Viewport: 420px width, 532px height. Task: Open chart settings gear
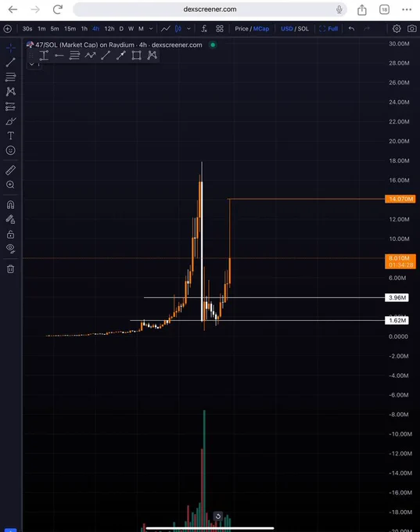coord(397,29)
